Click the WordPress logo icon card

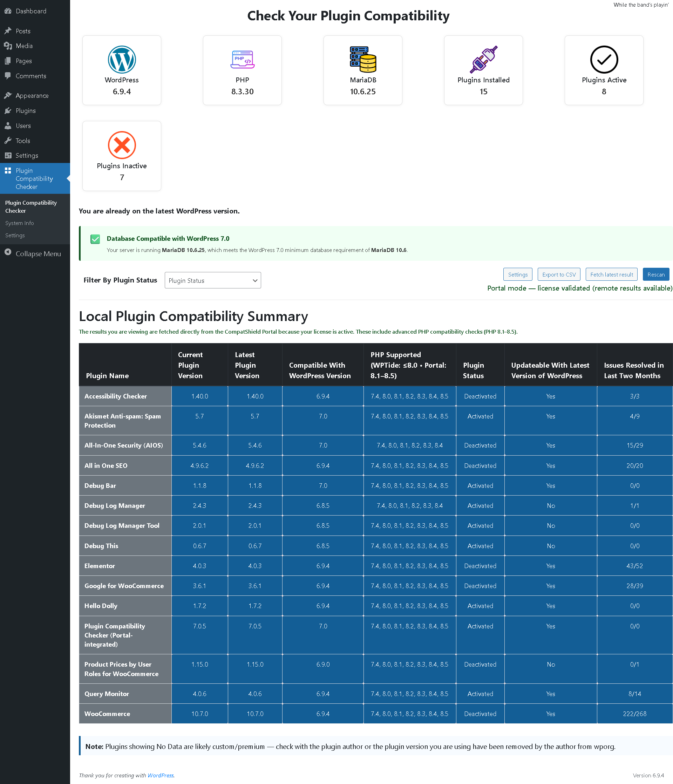[122, 60]
